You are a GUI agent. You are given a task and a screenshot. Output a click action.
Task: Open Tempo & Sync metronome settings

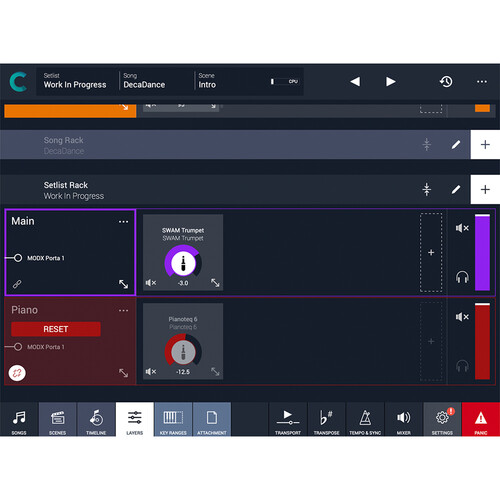[x=365, y=419]
